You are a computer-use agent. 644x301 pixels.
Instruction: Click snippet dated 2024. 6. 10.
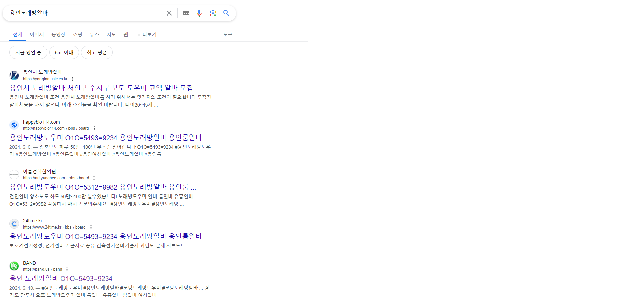(109, 291)
